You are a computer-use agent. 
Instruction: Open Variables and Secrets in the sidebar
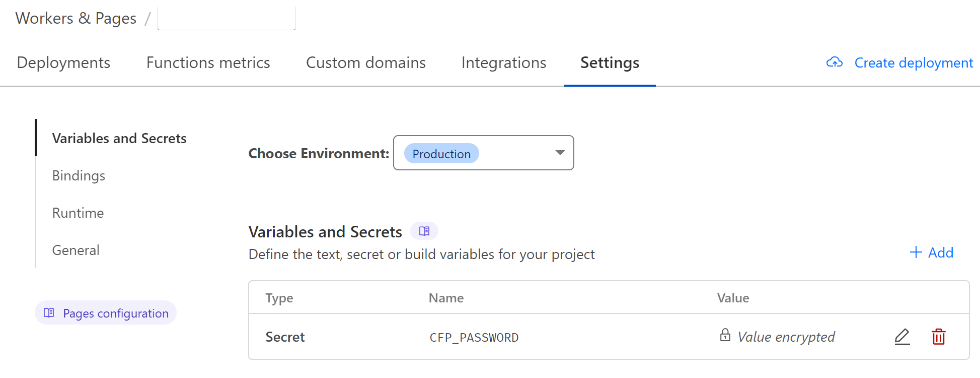tap(119, 138)
